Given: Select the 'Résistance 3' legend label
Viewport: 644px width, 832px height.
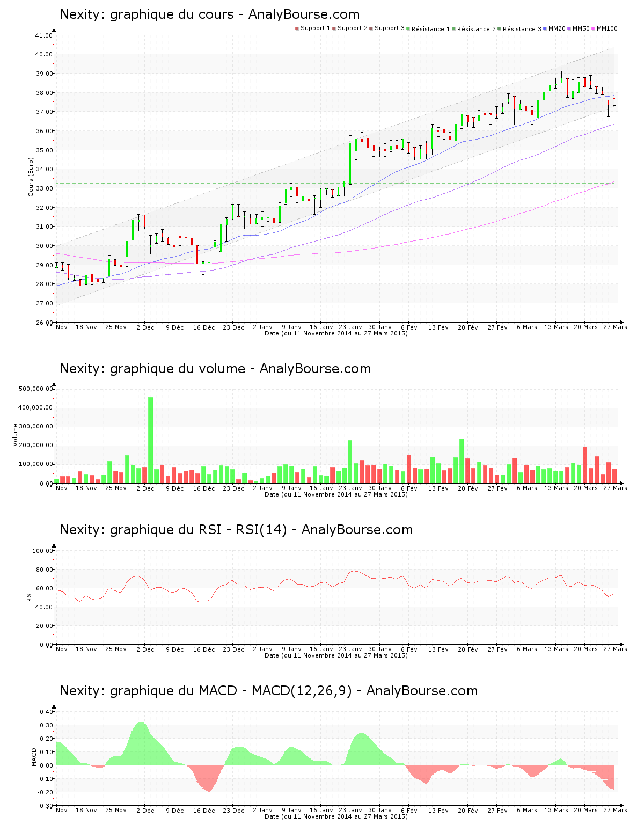Looking at the screenshot, I should click(522, 28).
